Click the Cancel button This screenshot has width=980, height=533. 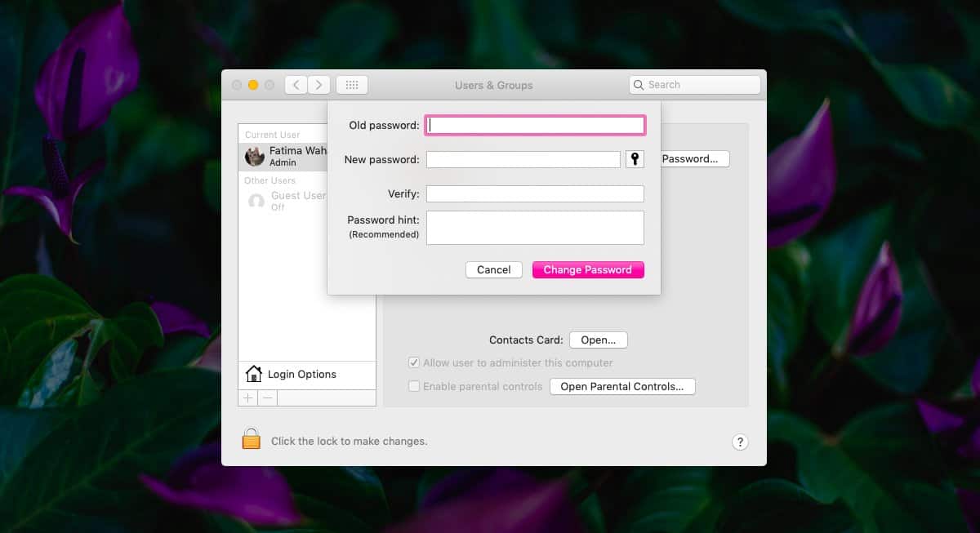tap(494, 269)
